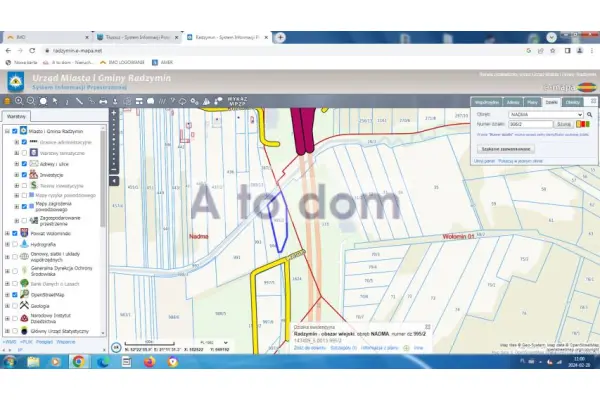Switch to the Obiekty search tab
Viewport: 600px width, 400px height.
(x=573, y=102)
